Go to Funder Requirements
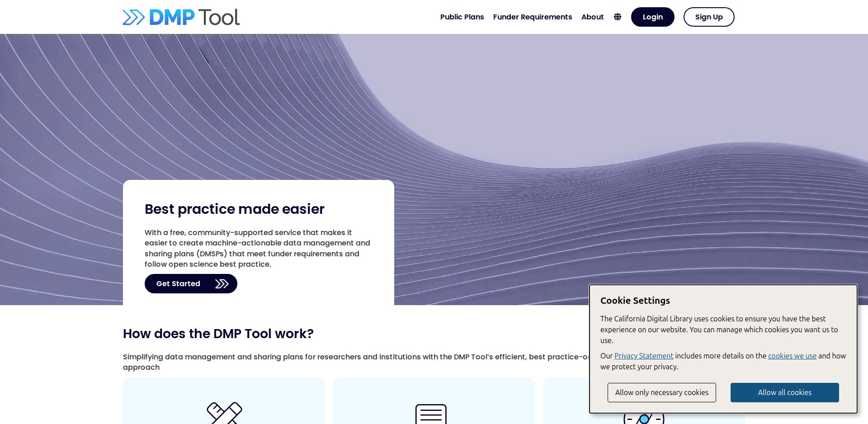Screen dimensions: 868x424 coord(533,17)
